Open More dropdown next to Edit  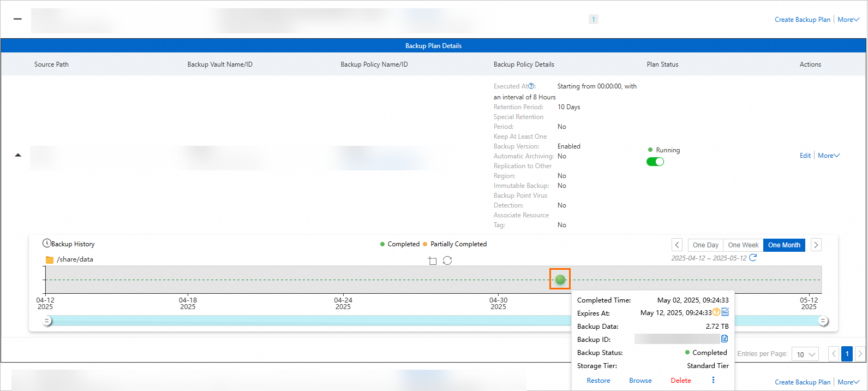(828, 156)
